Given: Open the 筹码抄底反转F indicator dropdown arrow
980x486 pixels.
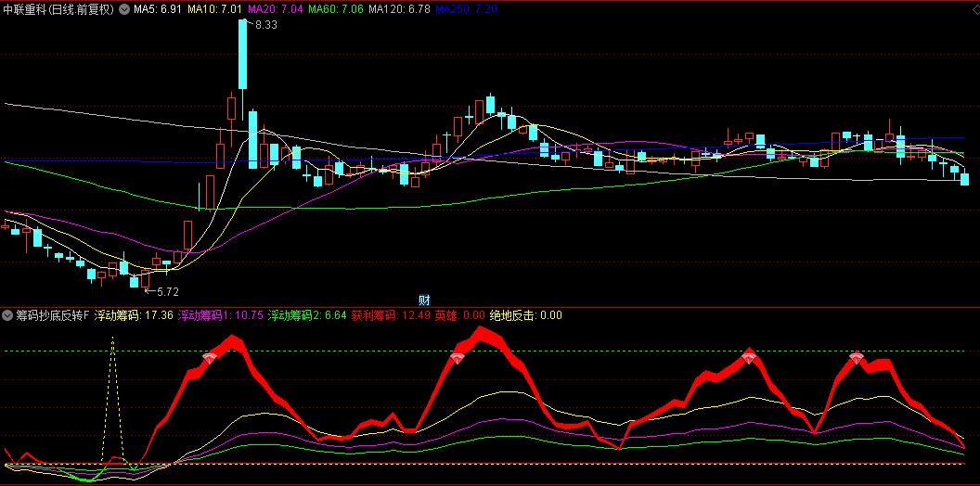Looking at the screenshot, I should click(x=8, y=315).
